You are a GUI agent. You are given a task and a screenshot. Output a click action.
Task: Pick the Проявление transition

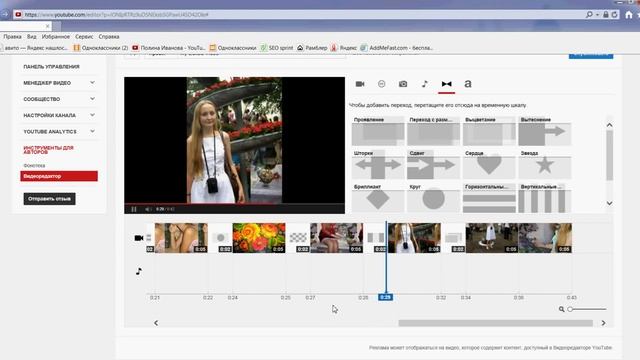pyautogui.click(x=378, y=131)
